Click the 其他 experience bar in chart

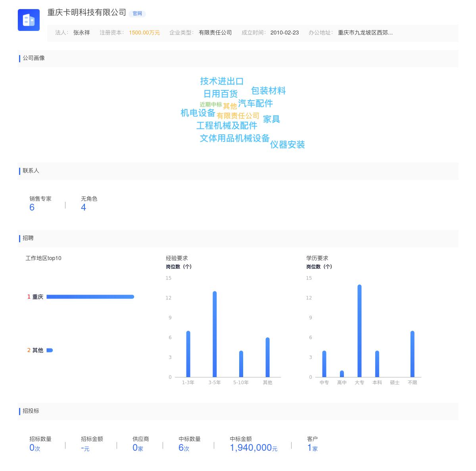click(x=268, y=357)
